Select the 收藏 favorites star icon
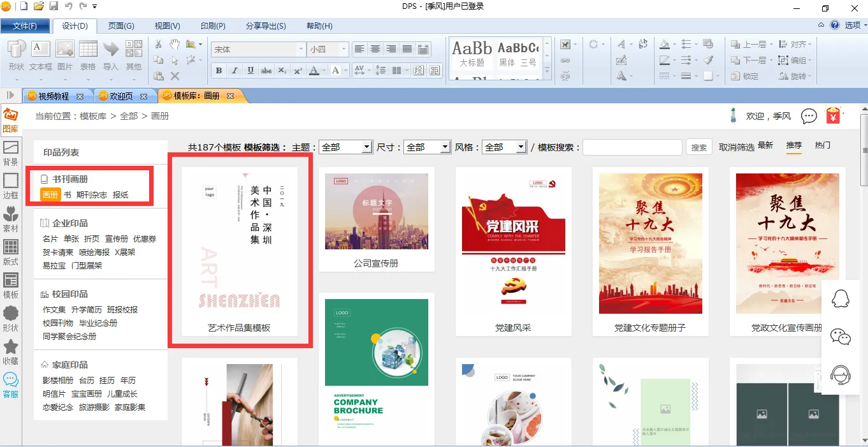The image size is (868, 447). point(11,352)
